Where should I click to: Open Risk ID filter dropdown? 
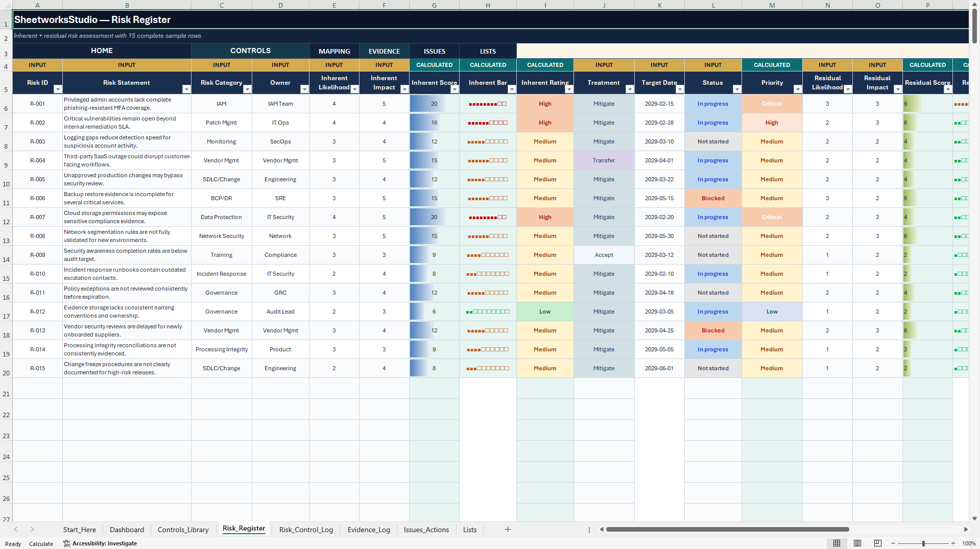coord(58,89)
